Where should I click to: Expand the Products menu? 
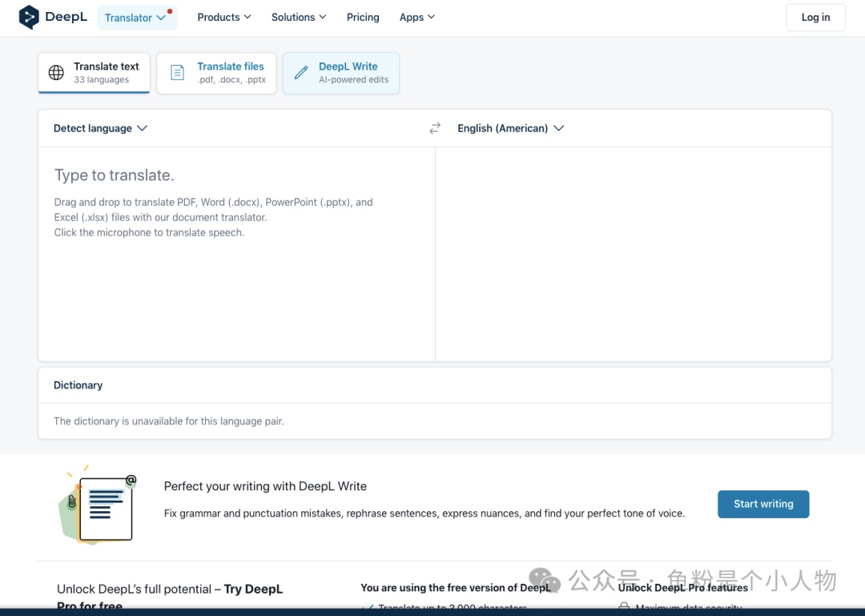(x=224, y=17)
